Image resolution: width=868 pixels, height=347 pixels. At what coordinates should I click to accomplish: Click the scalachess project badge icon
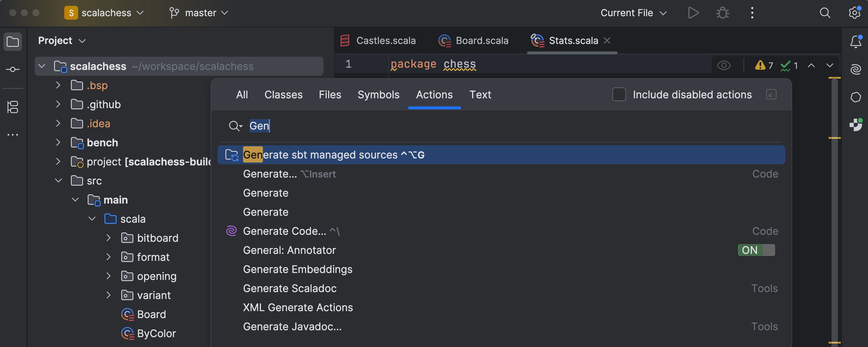tap(71, 13)
